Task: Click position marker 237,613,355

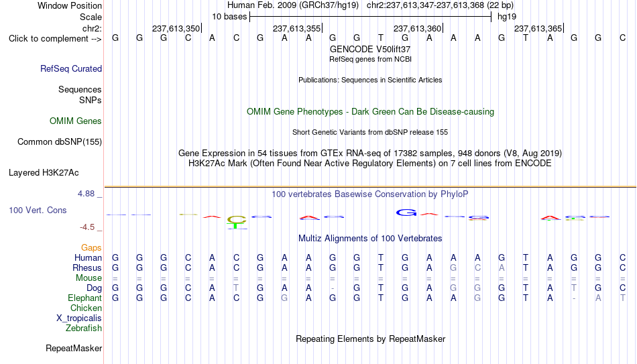Action: (x=296, y=28)
